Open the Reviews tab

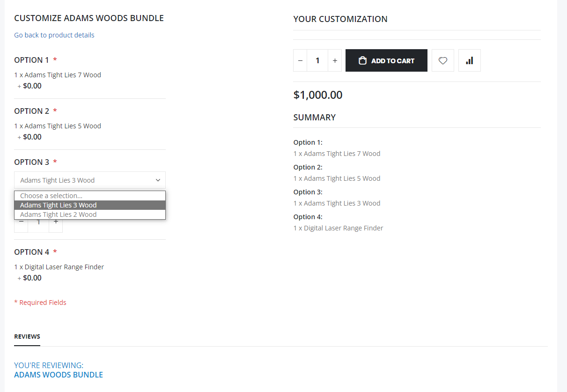[x=27, y=337]
